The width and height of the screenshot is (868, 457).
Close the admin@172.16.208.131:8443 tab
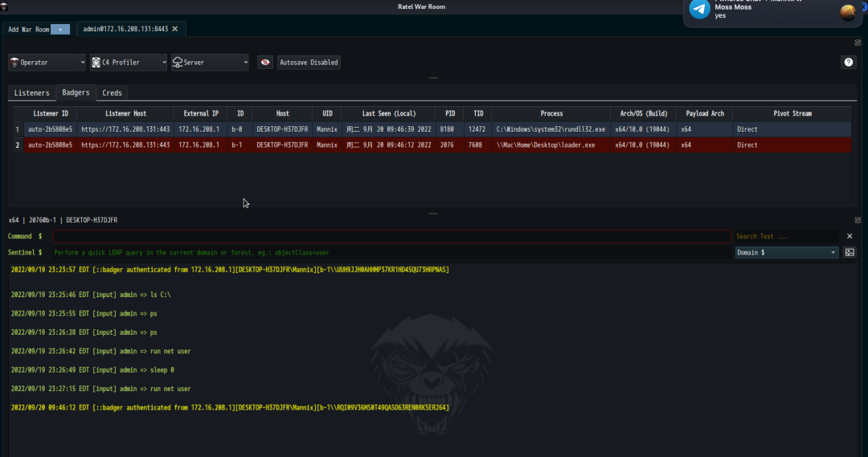click(x=175, y=29)
